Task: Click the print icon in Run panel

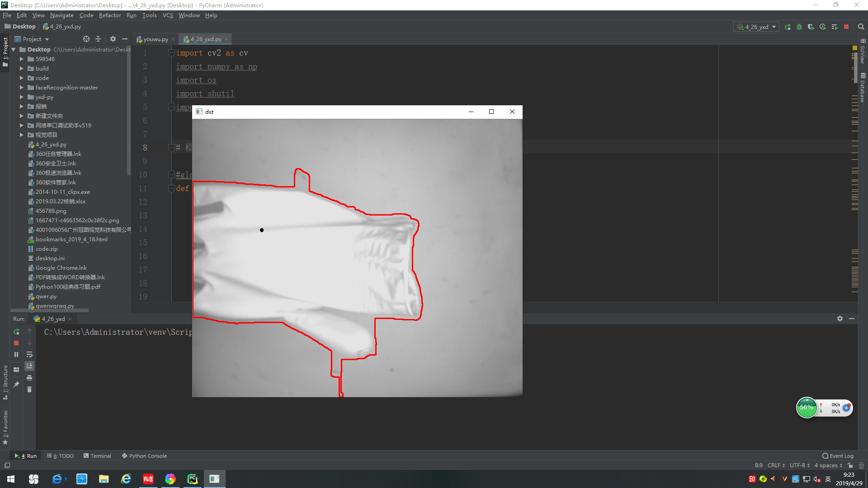Action: 29,378
